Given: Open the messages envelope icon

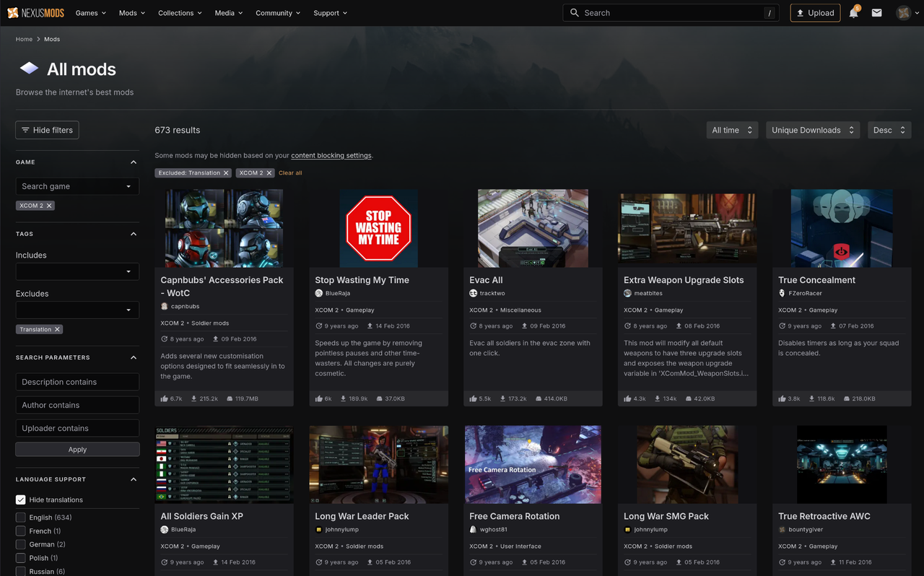Looking at the screenshot, I should 876,12.
